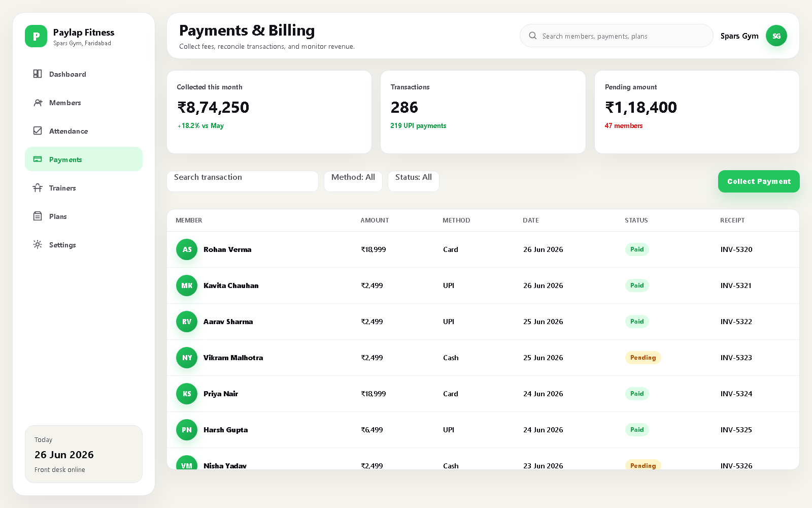Click the RECEIPT column header
Screen dimensions: 812x508
pyautogui.click(x=732, y=220)
